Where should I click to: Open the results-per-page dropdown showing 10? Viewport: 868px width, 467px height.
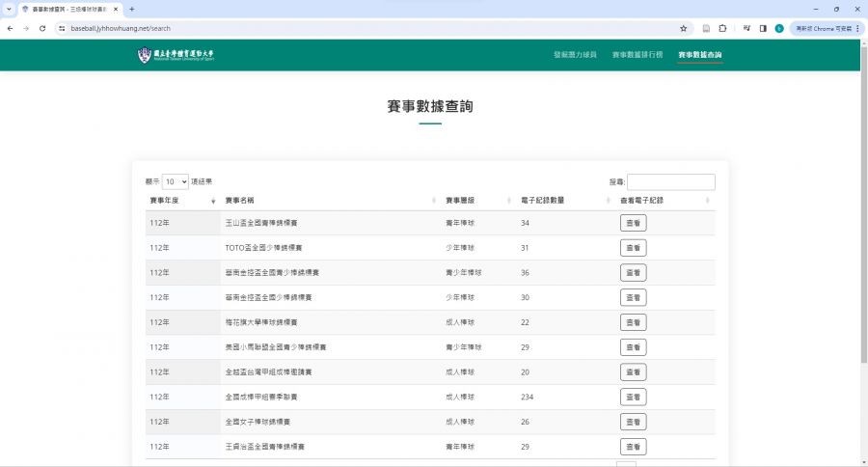point(176,181)
